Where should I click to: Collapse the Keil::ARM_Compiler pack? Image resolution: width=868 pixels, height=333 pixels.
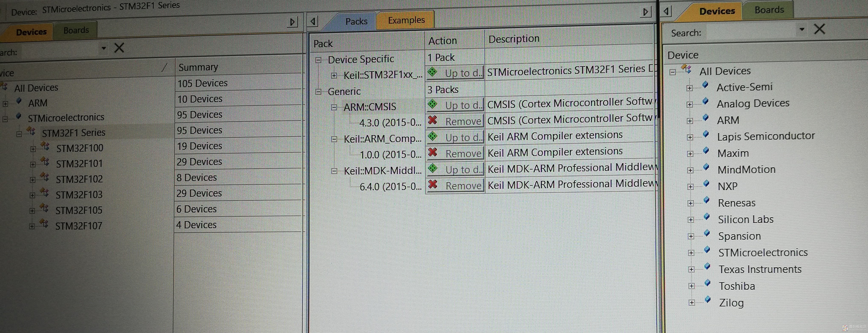coord(334,139)
